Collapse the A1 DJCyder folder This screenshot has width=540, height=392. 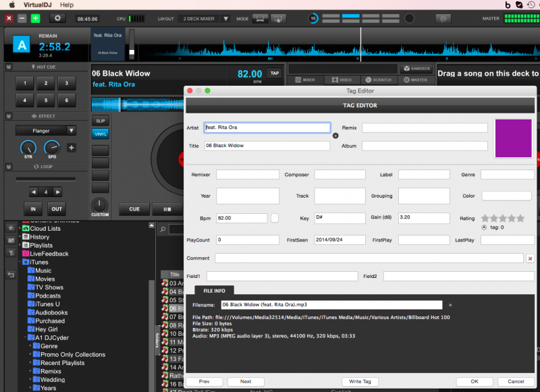tap(24, 337)
